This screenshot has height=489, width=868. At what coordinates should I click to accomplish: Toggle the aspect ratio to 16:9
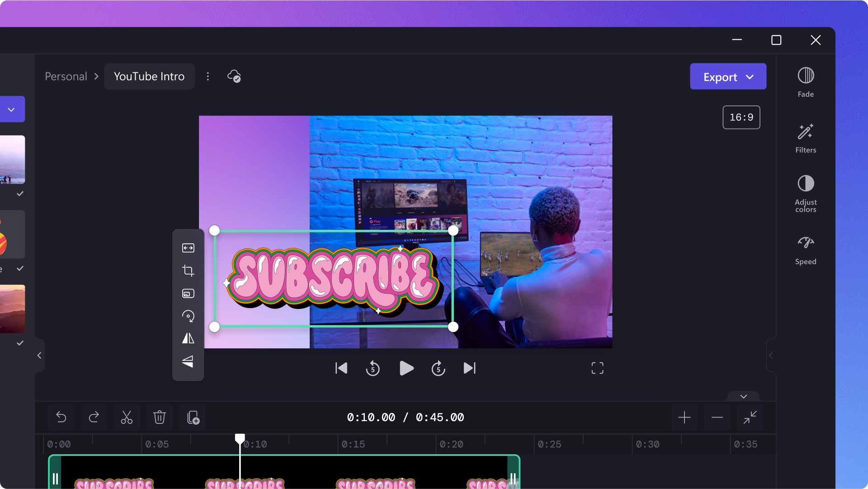[x=741, y=117]
